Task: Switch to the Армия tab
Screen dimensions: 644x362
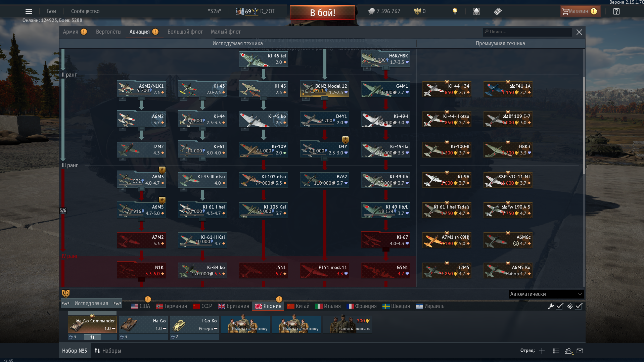Action: [x=71, y=32]
